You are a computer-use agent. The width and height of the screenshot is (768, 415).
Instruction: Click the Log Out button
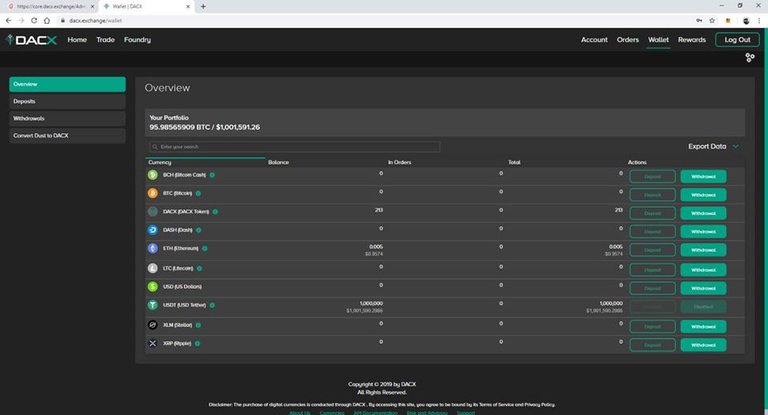[x=737, y=40]
